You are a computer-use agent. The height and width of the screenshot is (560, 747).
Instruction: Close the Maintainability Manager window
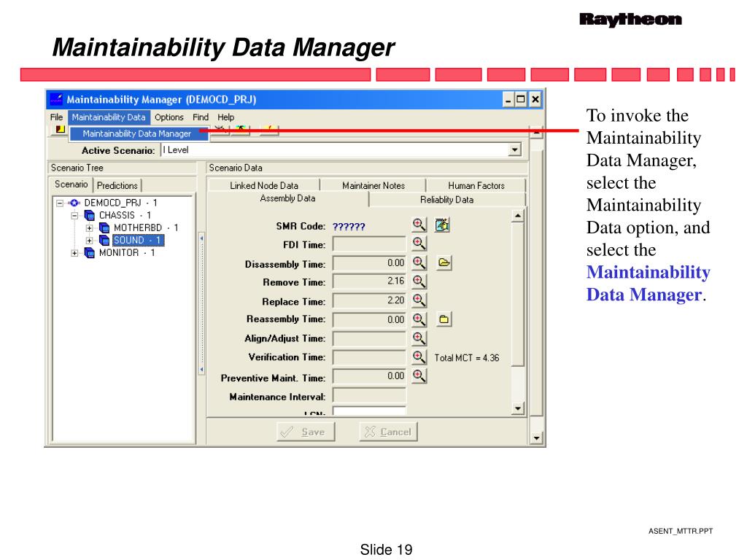click(535, 99)
